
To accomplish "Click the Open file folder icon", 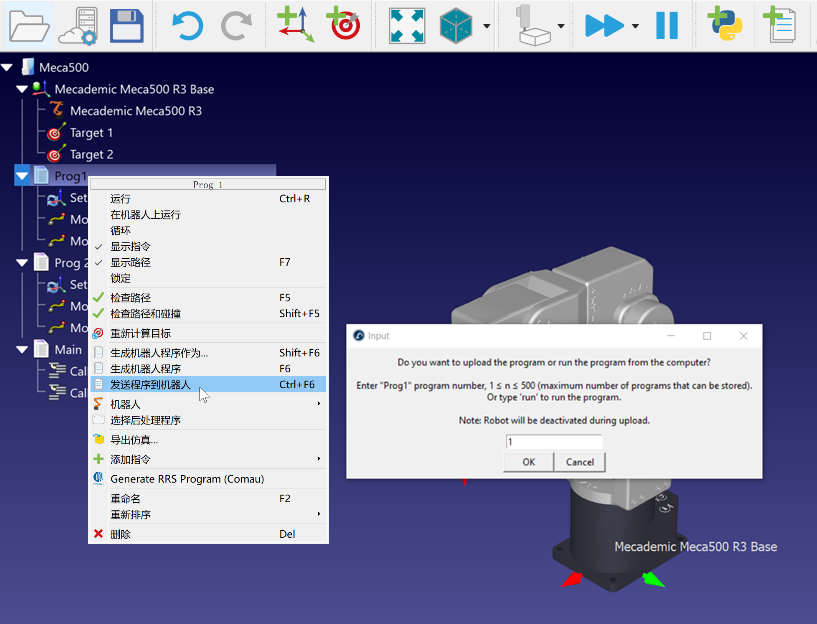I will [x=27, y=25].
